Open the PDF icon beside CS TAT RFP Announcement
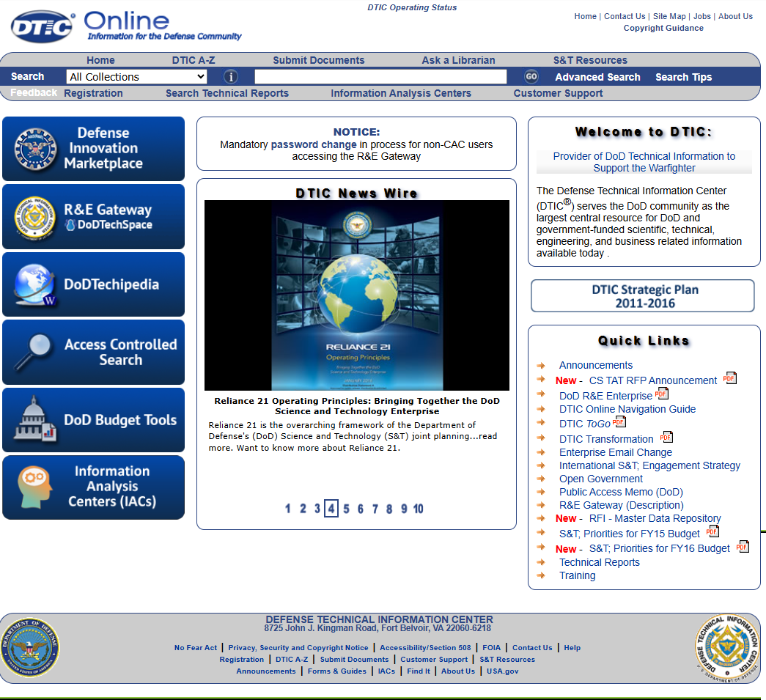 (730, 378)
